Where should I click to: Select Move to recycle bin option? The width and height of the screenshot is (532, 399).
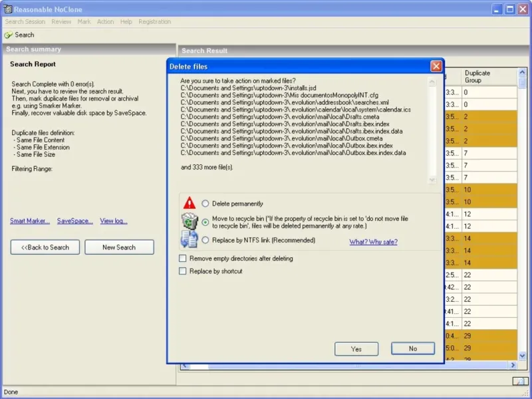[205, 222]
